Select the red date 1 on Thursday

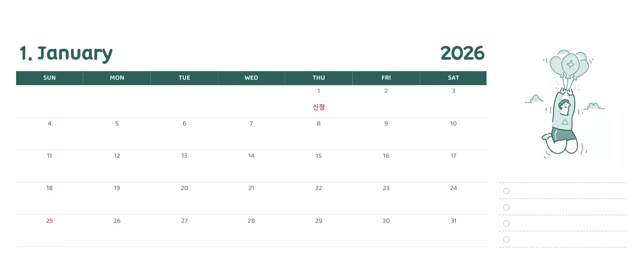coord(318,91)
